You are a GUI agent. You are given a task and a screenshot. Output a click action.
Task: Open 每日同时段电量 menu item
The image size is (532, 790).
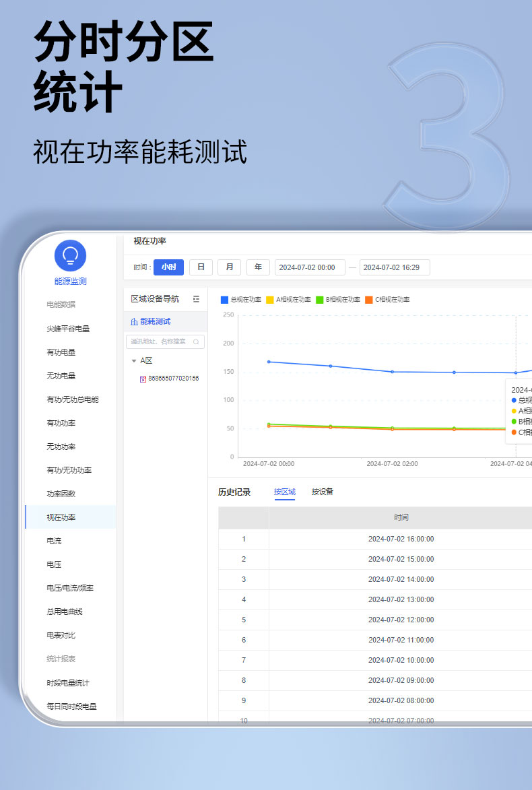pyautogui.click(x=71, y=706)
